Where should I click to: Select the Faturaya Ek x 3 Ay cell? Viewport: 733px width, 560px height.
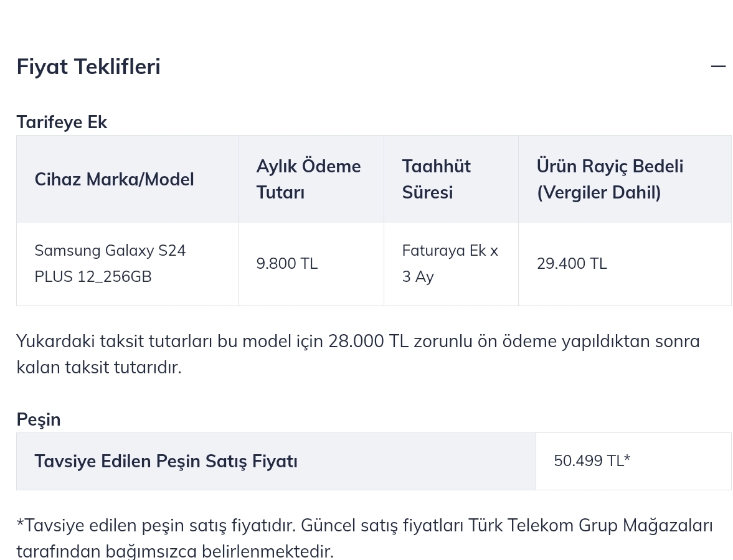coord(450,264)
